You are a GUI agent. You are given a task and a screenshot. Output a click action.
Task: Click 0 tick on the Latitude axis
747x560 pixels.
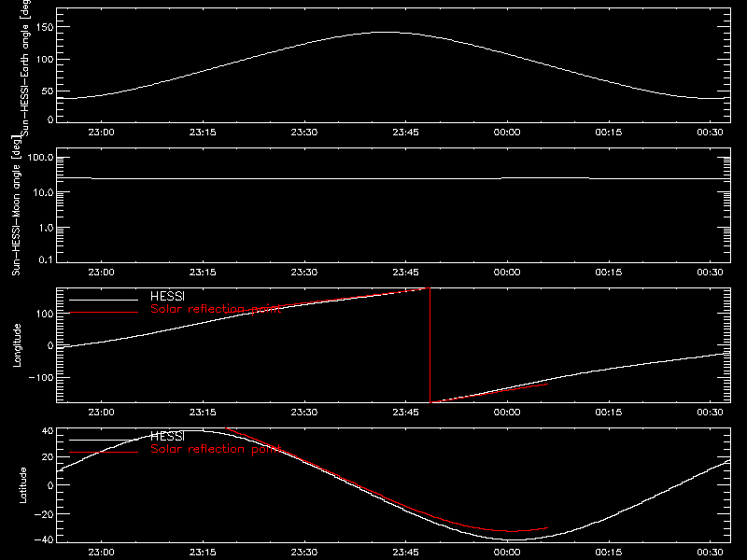click(x=50, y=485)
